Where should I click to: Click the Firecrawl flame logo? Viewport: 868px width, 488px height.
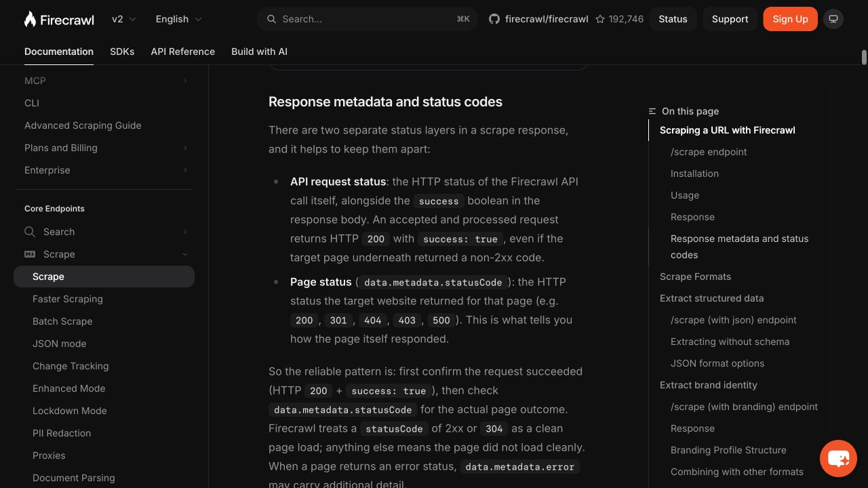[30, 19]
